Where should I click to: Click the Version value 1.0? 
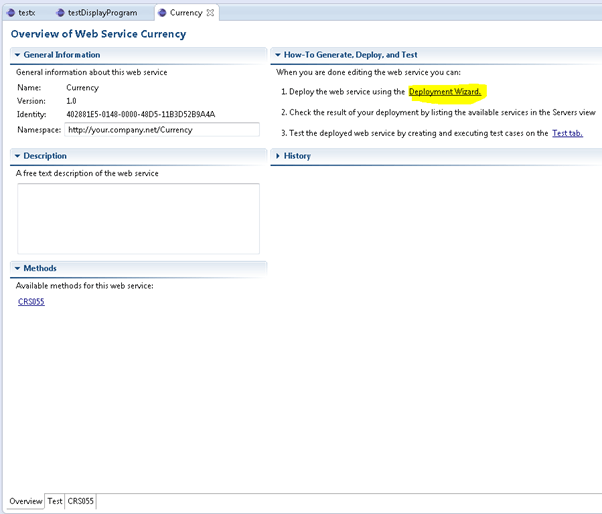(71, 101)
